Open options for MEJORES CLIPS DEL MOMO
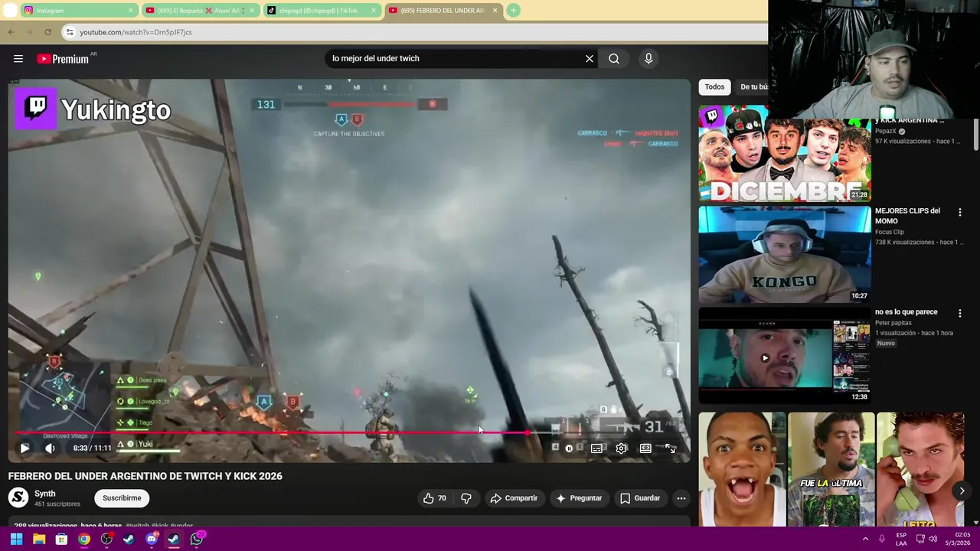This screenshot has width=980, height=551. [959, 212]
